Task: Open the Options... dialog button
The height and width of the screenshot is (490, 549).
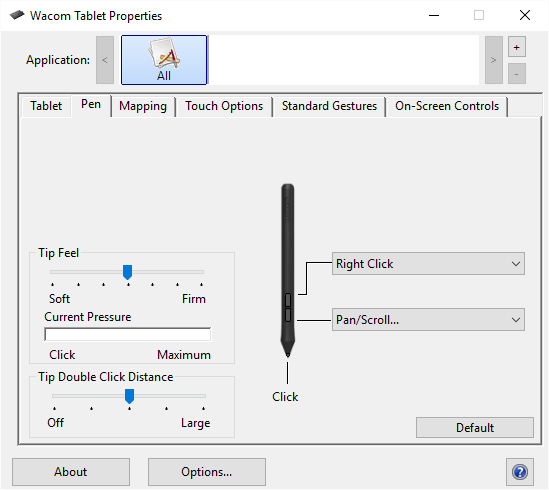Action: [207, 472]
